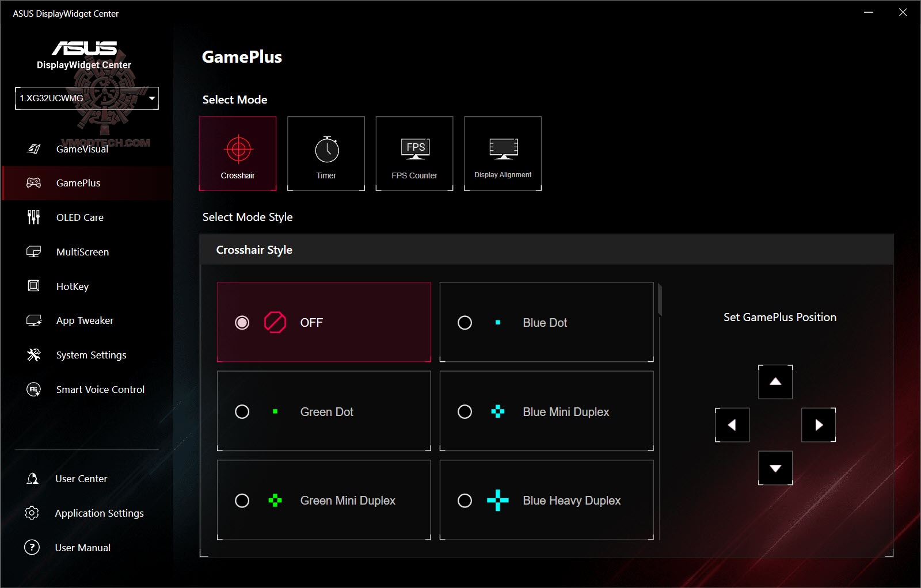Switch to the App Tweaker page
The height and width of the screenshot is (588, 921).
[85, 320]
